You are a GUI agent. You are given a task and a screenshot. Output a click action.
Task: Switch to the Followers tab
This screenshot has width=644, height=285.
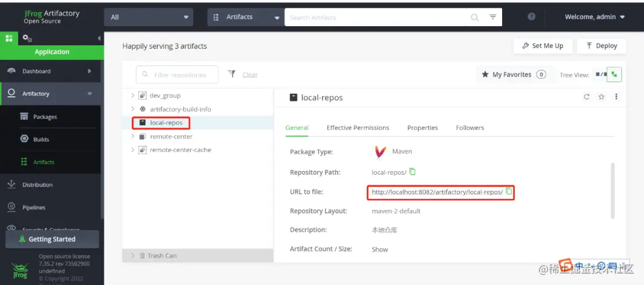(x=470, y=128)
